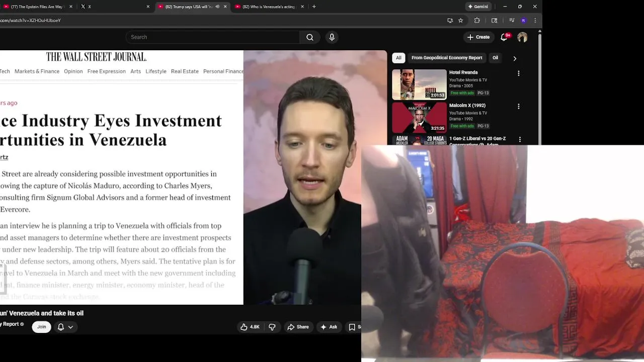Click the Malcolm X (1992) title text

pos(467,106)
